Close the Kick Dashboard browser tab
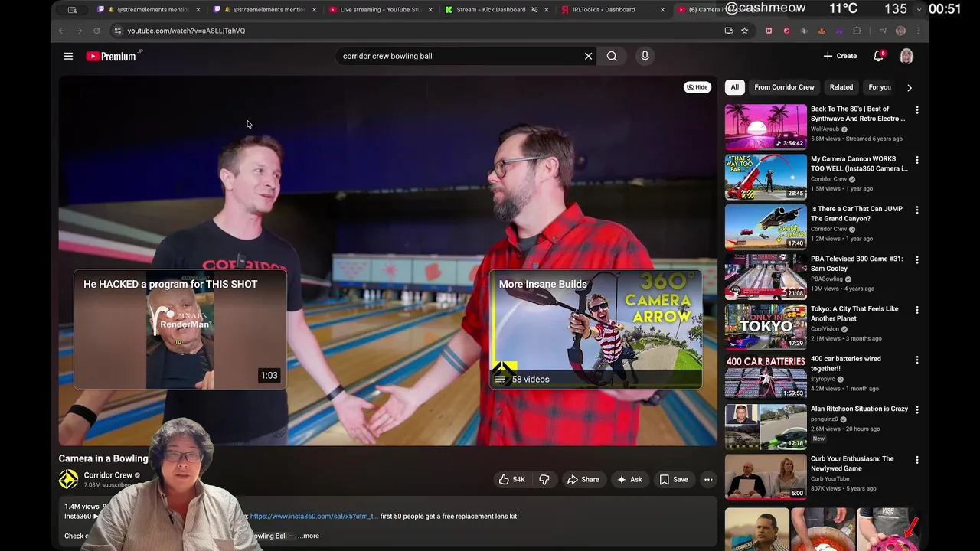Screen dimensions: 980x551 547,10
